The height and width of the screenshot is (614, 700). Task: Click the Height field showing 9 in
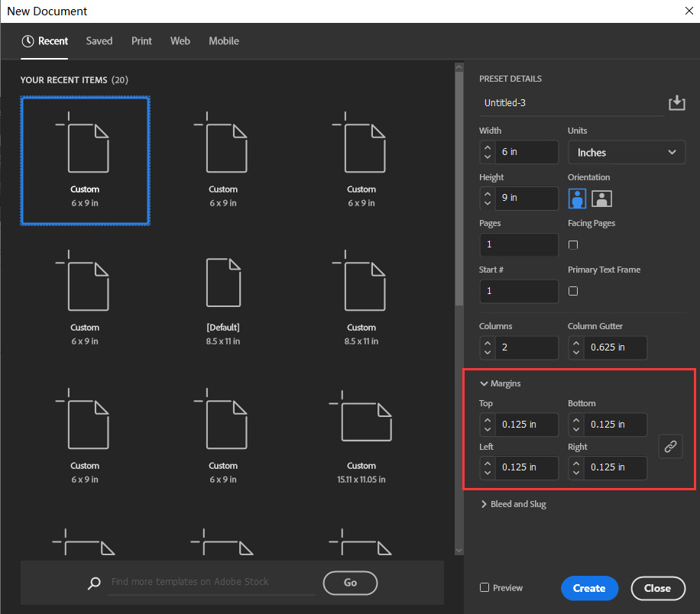(527, 198)
